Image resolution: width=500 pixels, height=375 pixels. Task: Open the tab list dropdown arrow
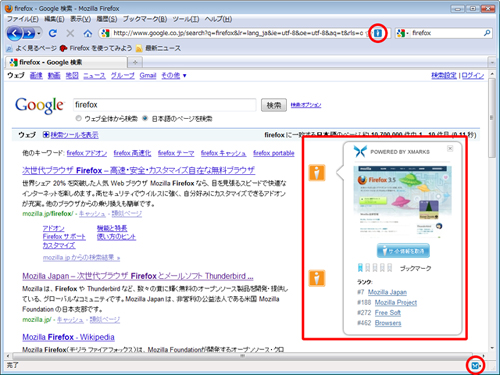492,62
